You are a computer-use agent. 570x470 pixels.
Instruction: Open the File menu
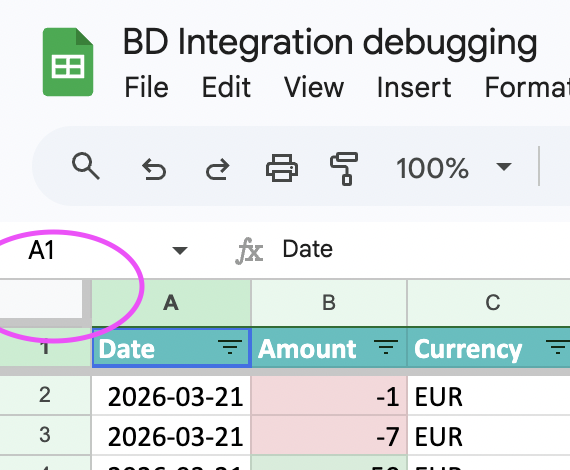click(x=146, y=87)
